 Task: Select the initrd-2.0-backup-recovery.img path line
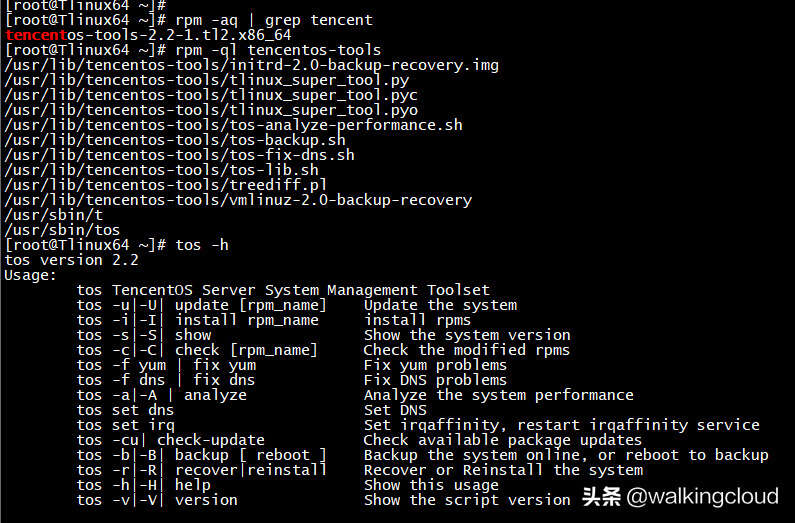click(252, 65)
